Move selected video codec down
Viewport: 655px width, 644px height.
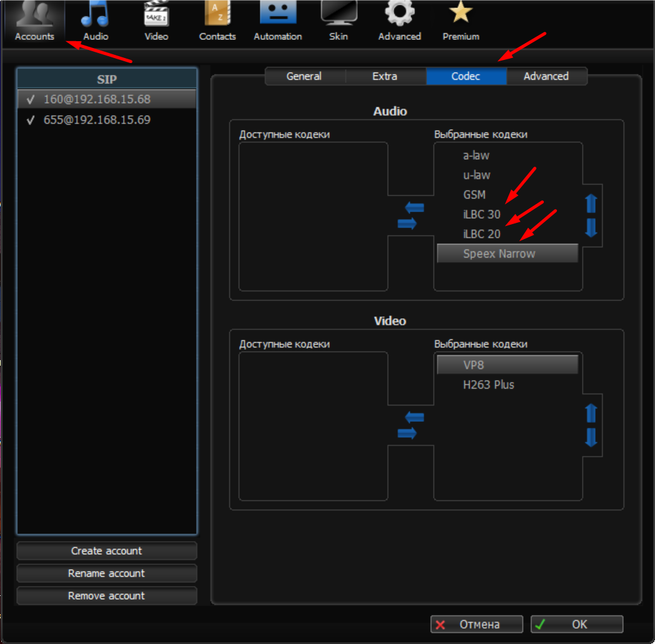pos(591,437)
